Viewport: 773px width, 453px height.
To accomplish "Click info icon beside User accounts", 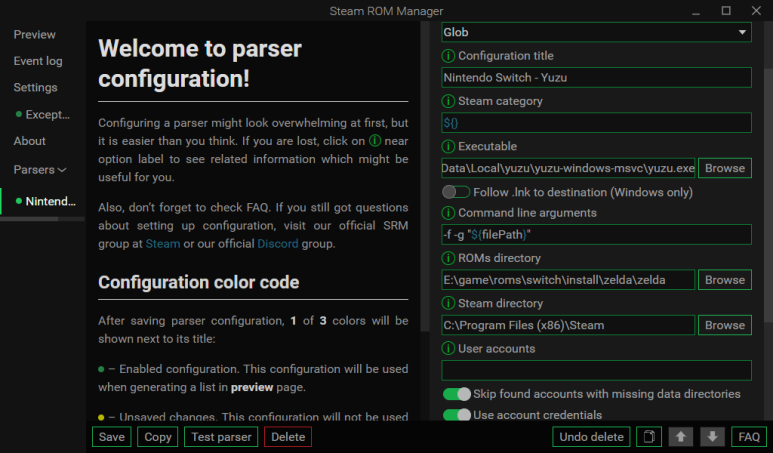I will tap(448, 348).
